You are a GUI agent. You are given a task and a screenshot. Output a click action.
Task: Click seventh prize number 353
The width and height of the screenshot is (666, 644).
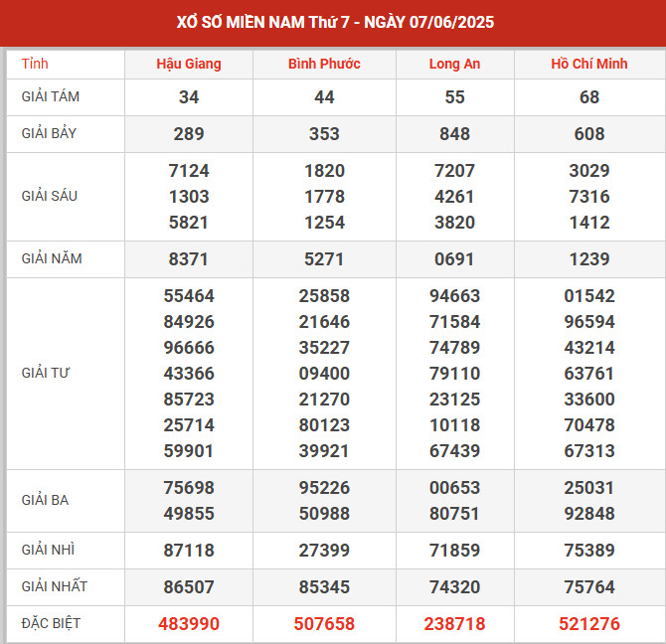(x=324, y=134)
